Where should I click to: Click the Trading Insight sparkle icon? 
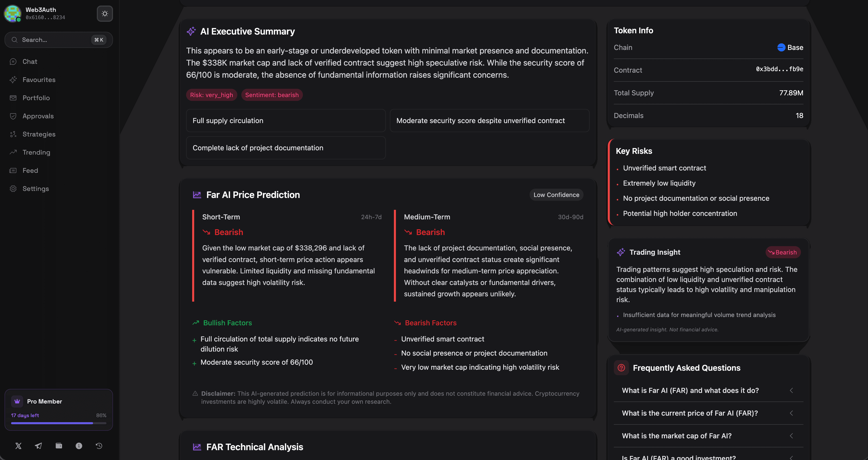pos(621,252)
